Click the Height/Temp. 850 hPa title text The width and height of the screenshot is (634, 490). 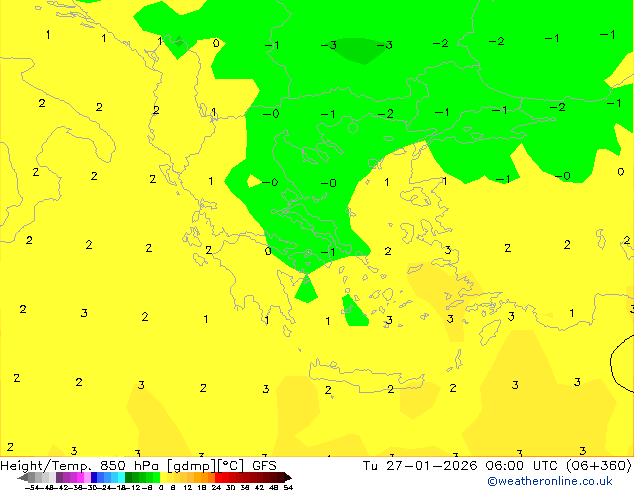pos(79,466)
